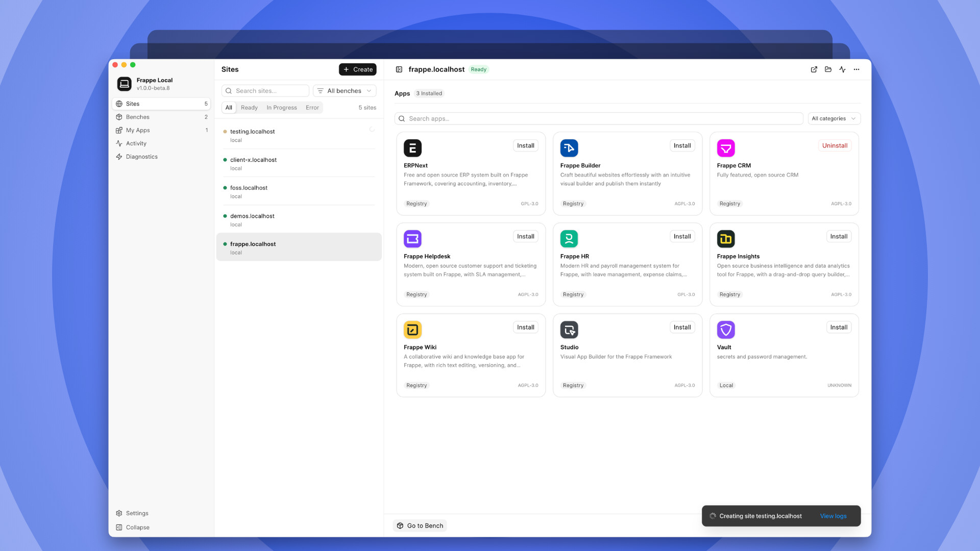Switch to the Ready sites filter tab

coord(249,108)
